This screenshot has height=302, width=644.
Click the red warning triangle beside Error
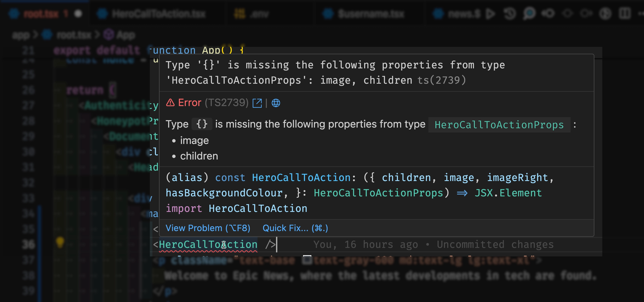[x=170, y=103]
